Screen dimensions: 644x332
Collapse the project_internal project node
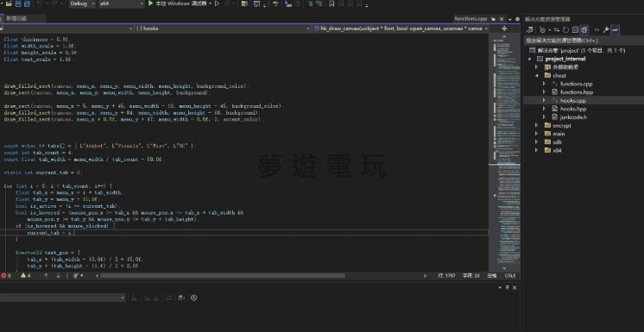530,59
